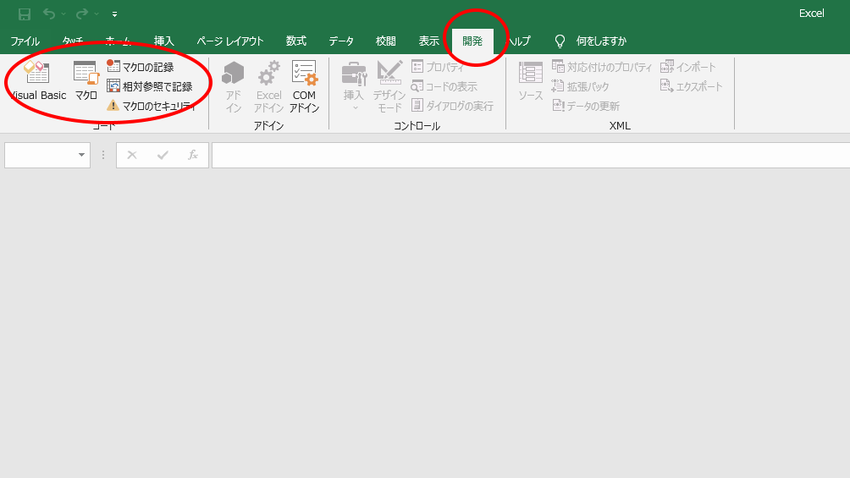This screenshot has width=850, height=478.
Task: Click into the formula bar
Action: tap(531, 155)
